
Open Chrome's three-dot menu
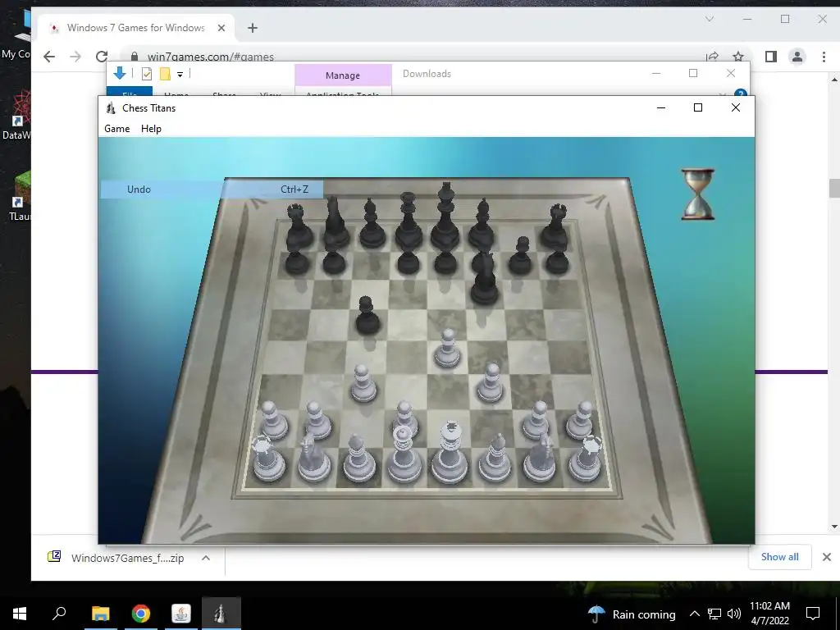point(824,57)
